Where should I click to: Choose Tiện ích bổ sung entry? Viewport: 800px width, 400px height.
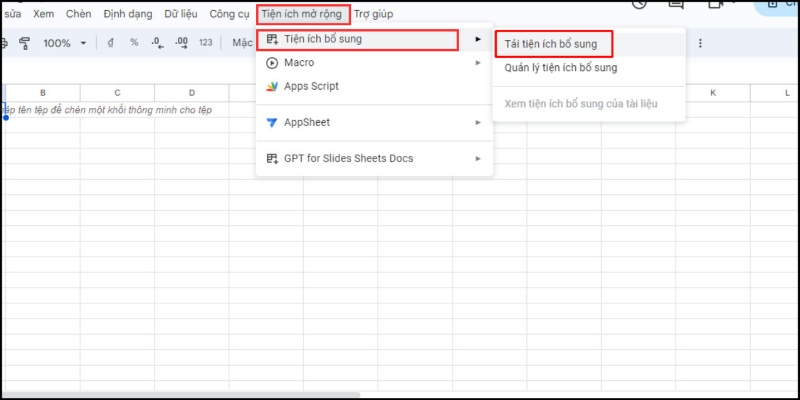coord(374,39)
